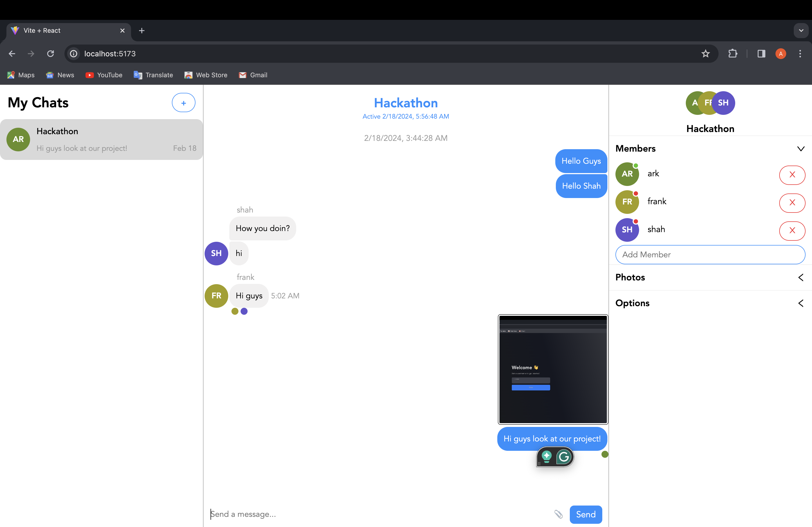This screenshot has width=812, height=527.
Task: Click the Grammarly G icon
Action: pos(564,456)
